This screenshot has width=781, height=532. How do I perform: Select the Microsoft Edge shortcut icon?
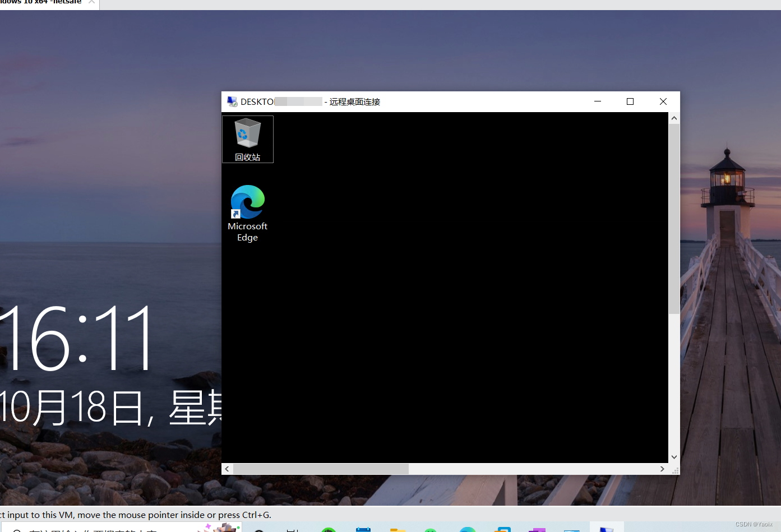247,213
